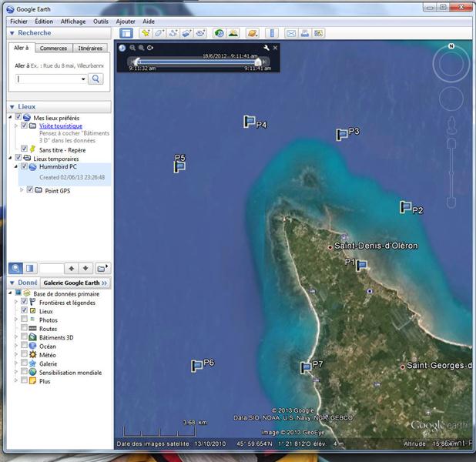Expand the Océan layer node

[15, 346]
